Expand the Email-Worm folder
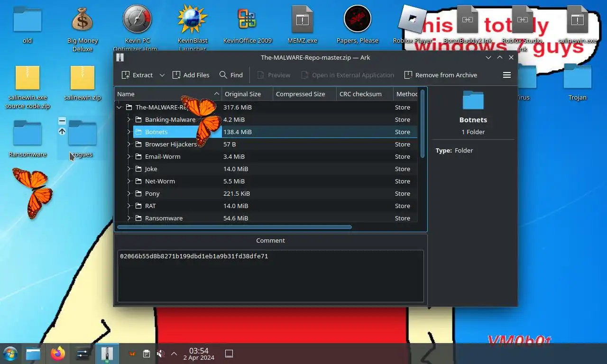The width and height of the screenshot is (607, 364). pyautogui.click(x=129, y=156)
